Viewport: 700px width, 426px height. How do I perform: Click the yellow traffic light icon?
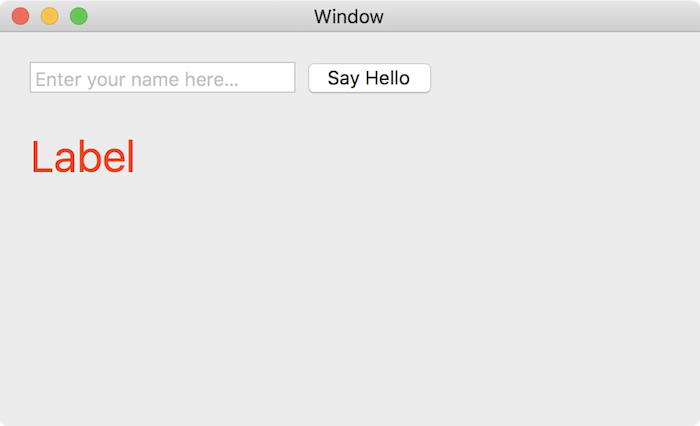tap(49, 16)
